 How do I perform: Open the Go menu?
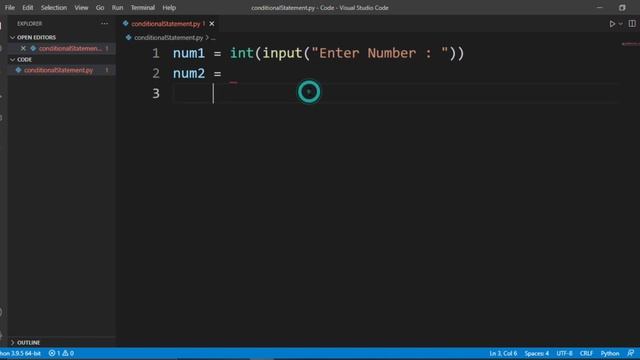click(x=100, y=8)
